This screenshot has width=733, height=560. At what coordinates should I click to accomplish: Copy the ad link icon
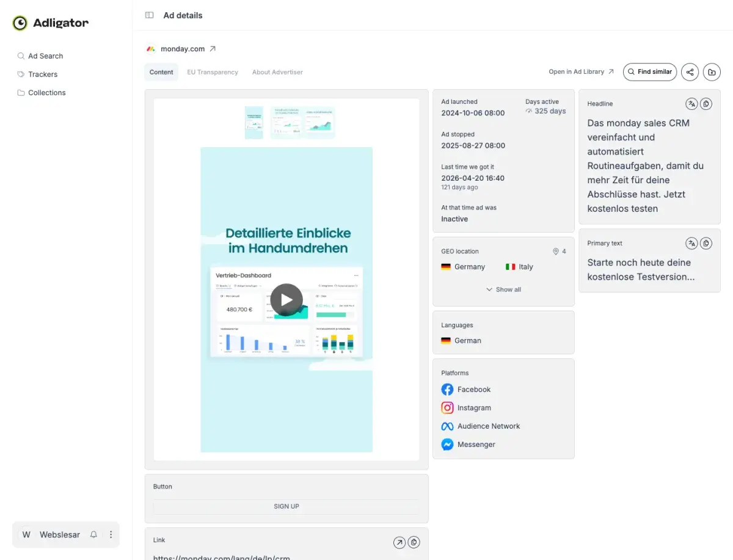[414, 542]
